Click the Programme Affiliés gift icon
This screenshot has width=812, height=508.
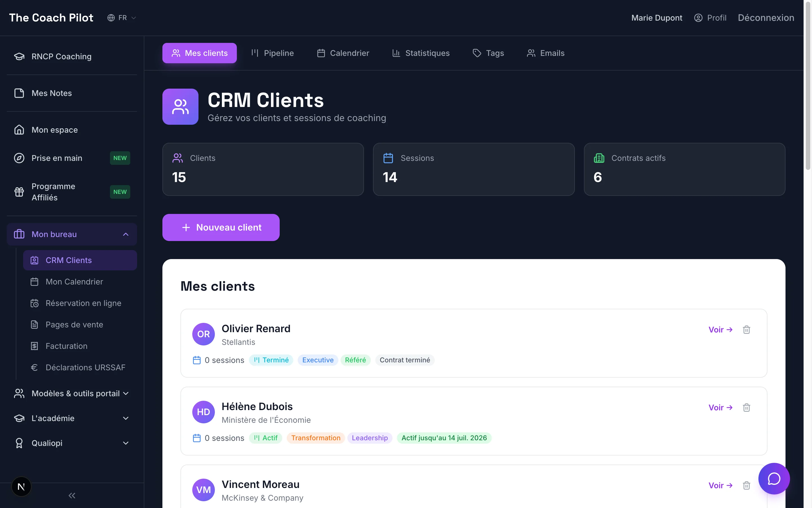(x=19, y=192)
